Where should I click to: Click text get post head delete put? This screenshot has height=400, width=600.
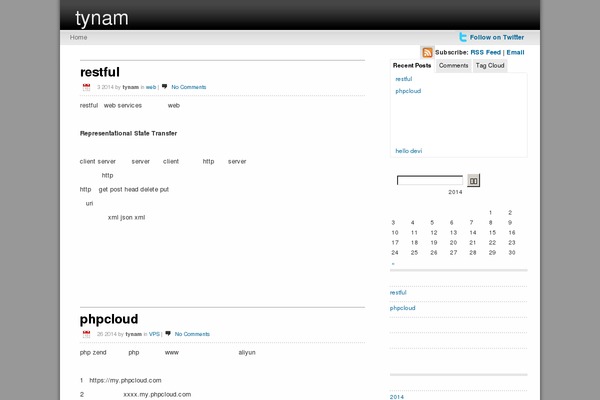click(x=134, y=189)
